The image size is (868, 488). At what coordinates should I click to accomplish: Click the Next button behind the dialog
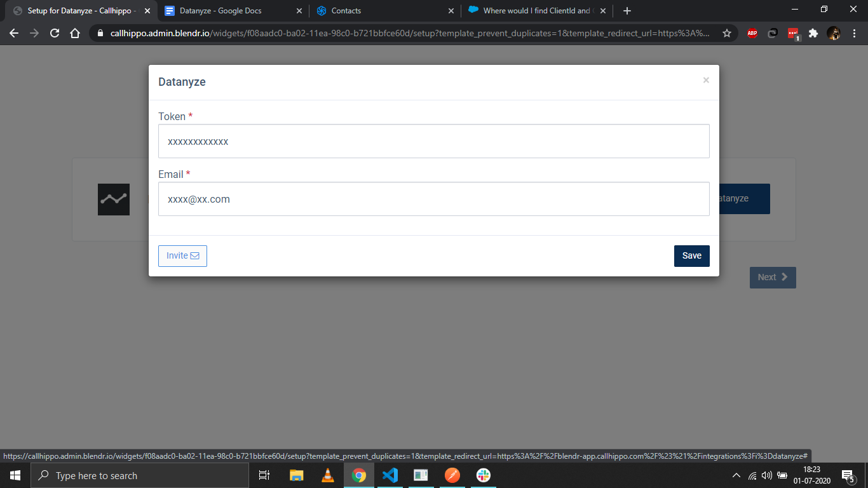[x=773, y=277]
